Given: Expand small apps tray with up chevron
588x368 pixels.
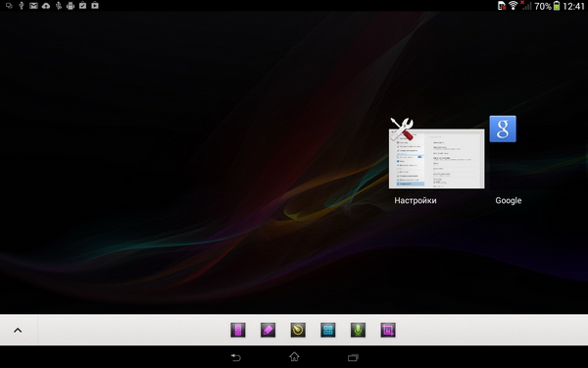Looking at the screenshot, I should (18, 331).
